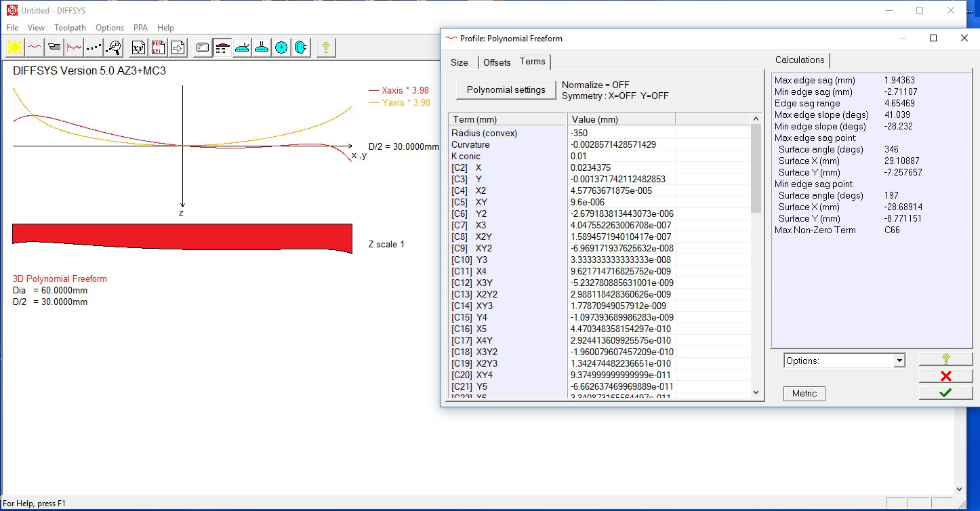The width and height of the screenshot is (980, 511).
Task: Open the Options menu
Action: tap(110, 28)
